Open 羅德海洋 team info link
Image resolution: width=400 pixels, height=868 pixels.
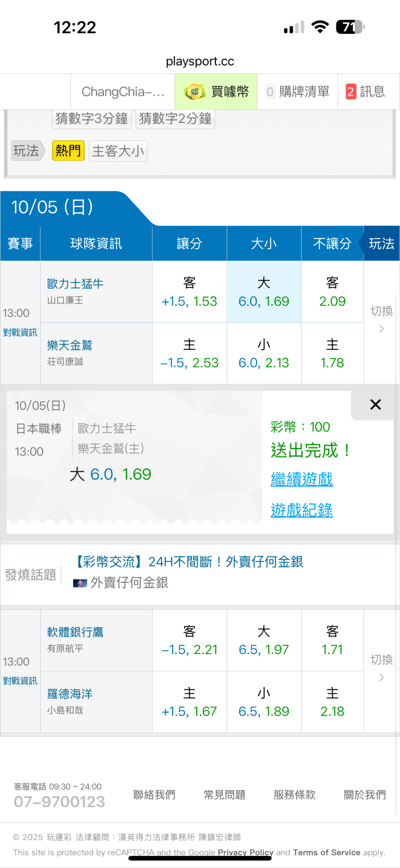pos(70,694)
